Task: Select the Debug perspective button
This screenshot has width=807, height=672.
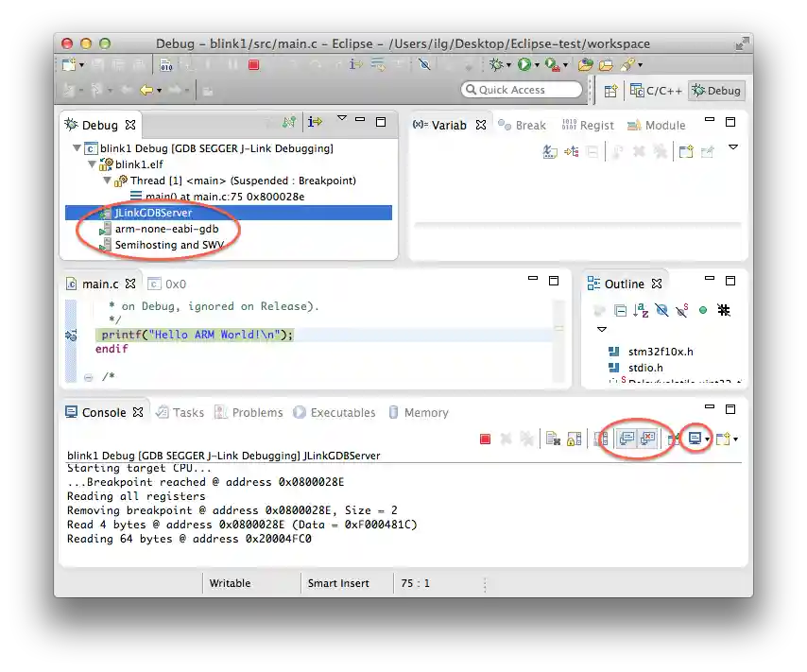Action: point(715,91)
